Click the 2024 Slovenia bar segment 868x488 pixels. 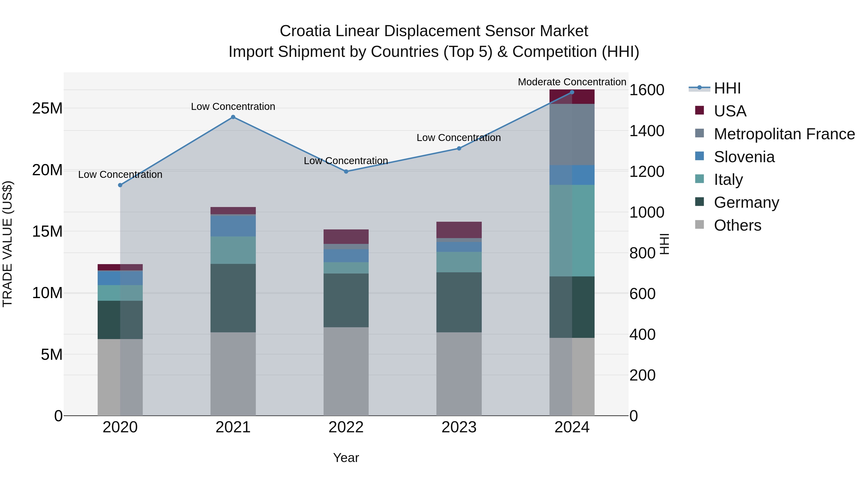pos(572,175)
